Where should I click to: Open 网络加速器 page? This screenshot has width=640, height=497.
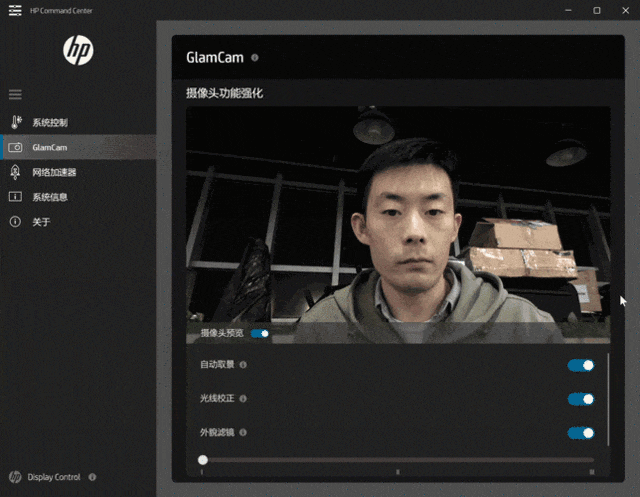click(78, 172)
